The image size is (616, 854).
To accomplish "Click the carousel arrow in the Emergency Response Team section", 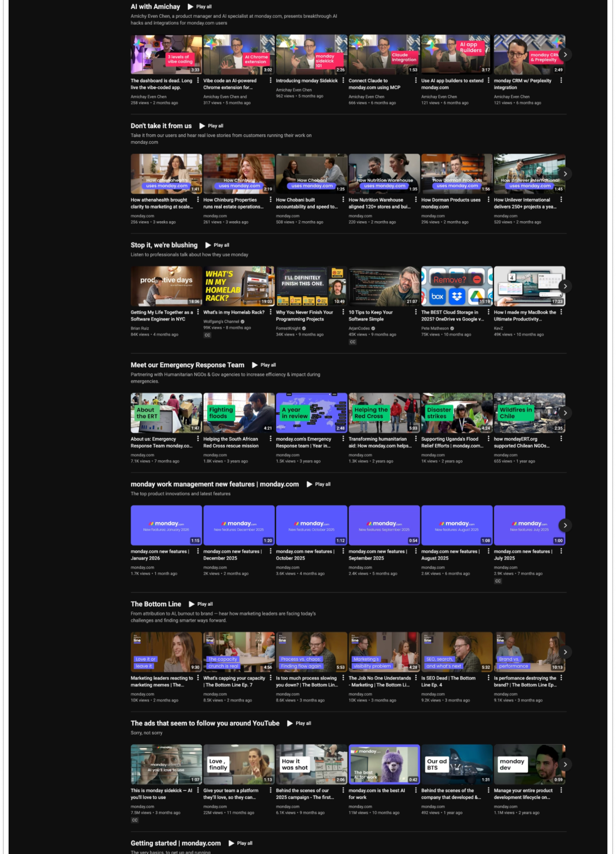I will click(x=565, y=413).
